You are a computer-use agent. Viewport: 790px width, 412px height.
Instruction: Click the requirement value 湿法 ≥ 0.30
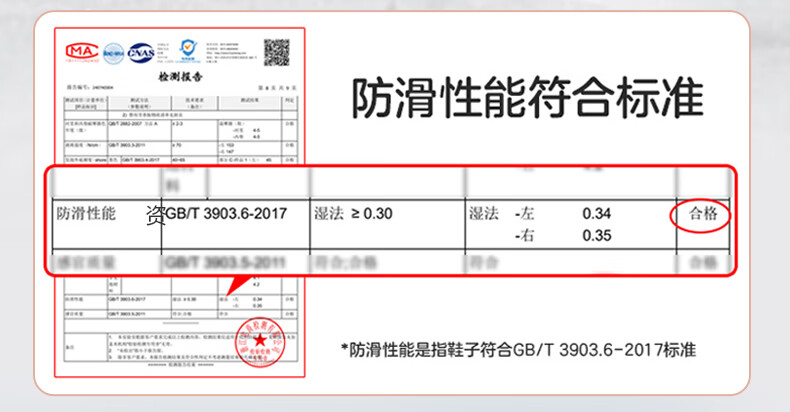pyautogui.click(x=353, y=214)
